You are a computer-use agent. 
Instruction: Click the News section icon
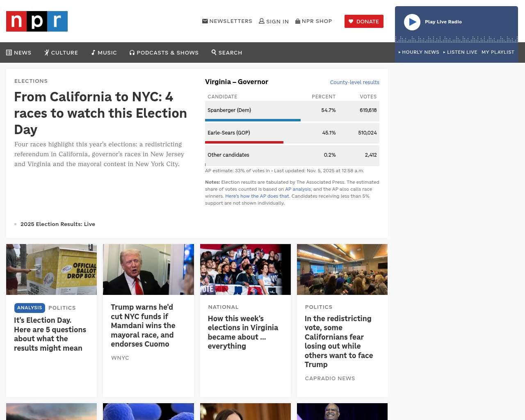pos(9,52)
